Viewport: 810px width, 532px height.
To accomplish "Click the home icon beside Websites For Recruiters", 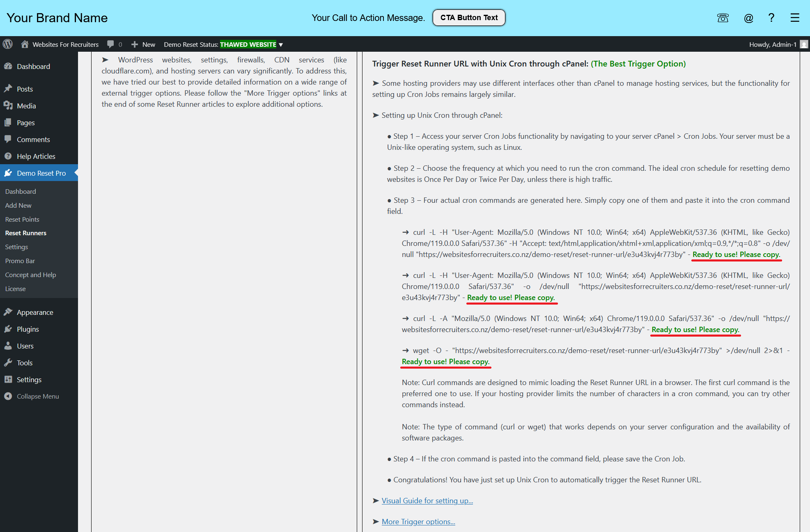I will coord(25,44).
